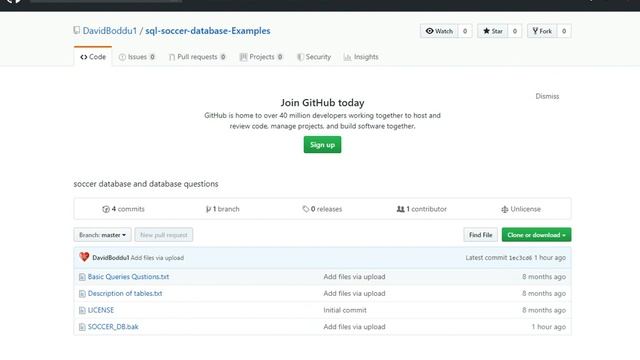Click the Pull requests tab icon

click(x=172, y=57)
